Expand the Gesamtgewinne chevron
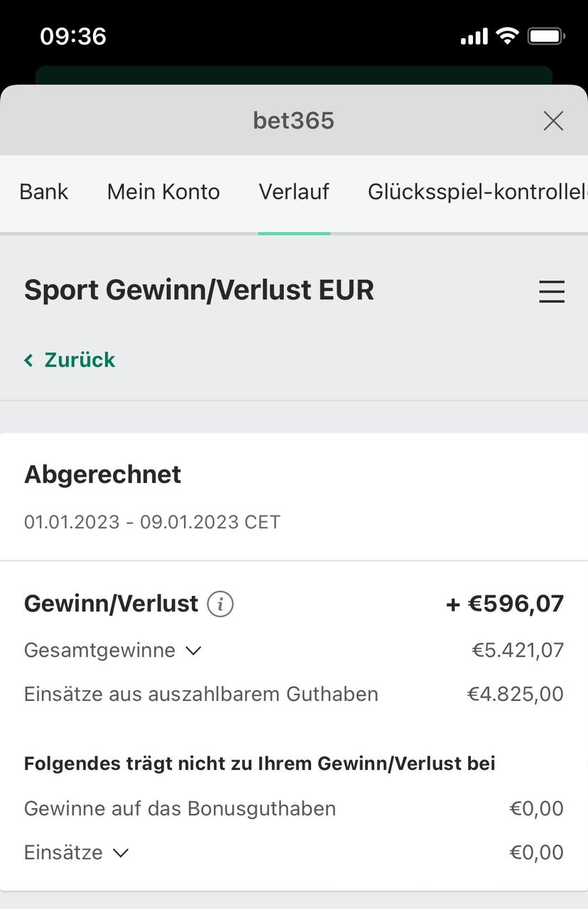Image resolution: width=588 pixels, height=909 pixels. (193, 651)
